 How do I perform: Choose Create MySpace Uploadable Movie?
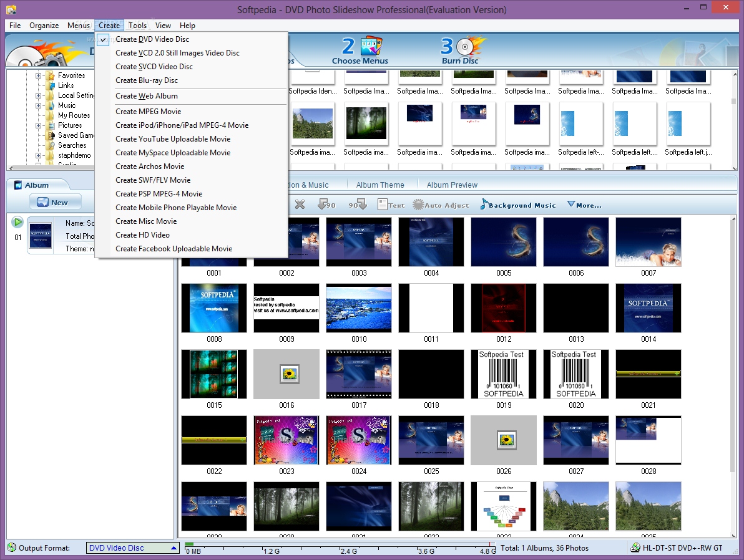click(192, 153)
